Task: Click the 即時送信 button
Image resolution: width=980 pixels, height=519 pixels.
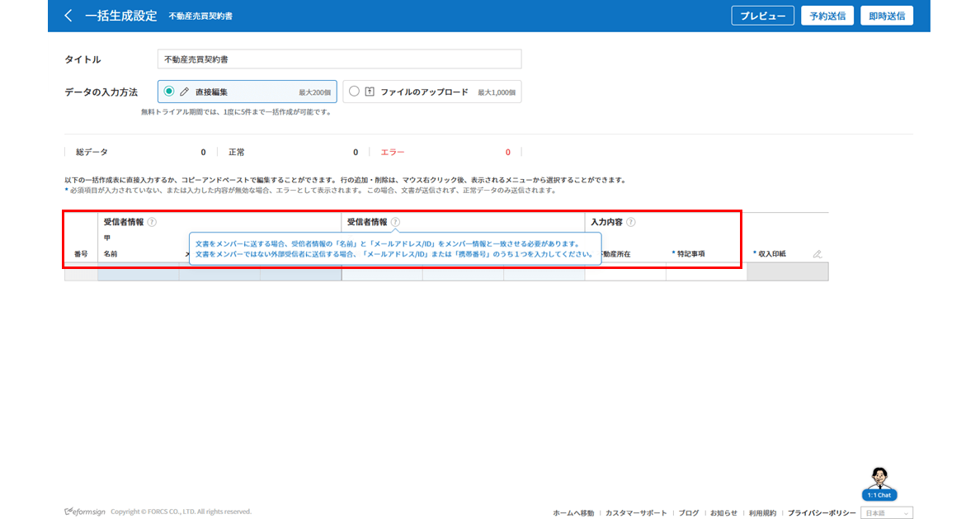Action: pos(886,16)
